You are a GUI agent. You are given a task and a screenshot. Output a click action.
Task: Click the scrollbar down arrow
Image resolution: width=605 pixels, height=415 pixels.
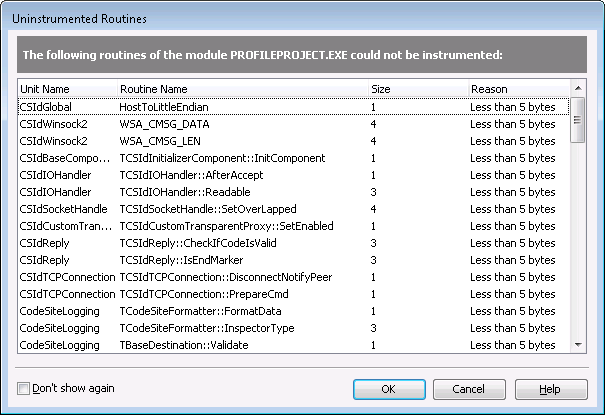click(x=578, y=345)
